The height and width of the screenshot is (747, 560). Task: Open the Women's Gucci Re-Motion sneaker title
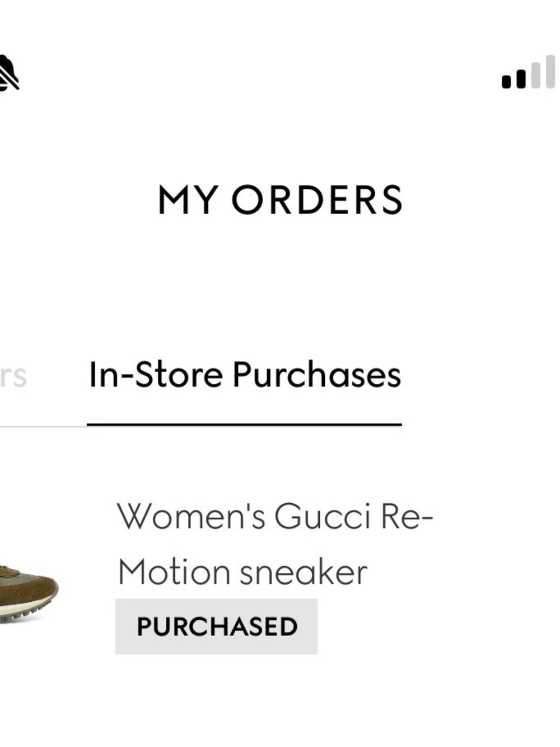tap(274, 544)
